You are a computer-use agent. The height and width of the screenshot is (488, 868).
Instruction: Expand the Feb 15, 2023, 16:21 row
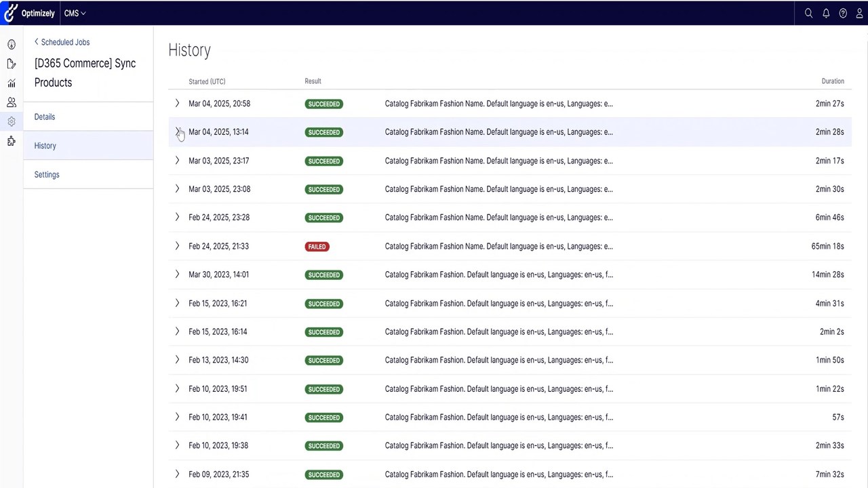coord(177,303)
